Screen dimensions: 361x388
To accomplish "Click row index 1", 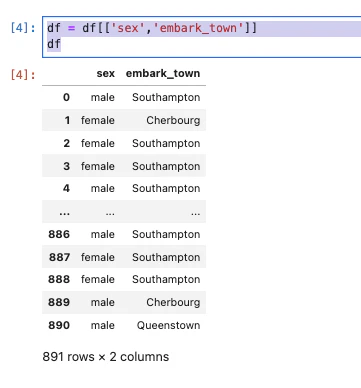I will coord(67,120).
